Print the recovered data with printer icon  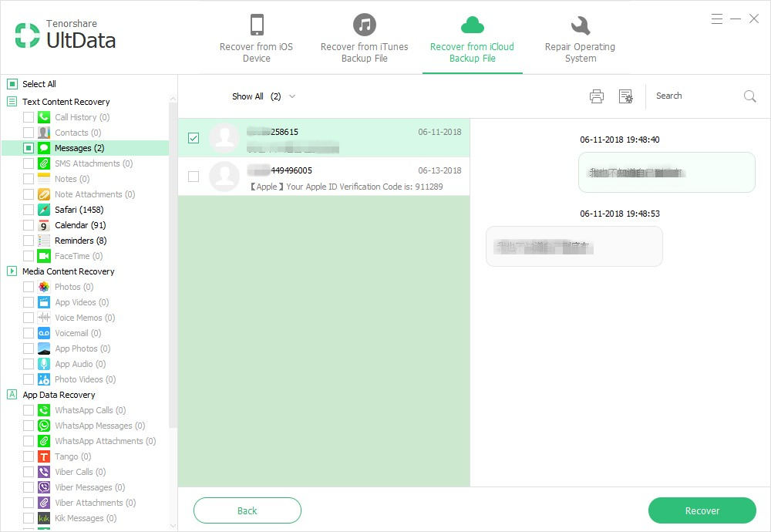coord(597,96)
